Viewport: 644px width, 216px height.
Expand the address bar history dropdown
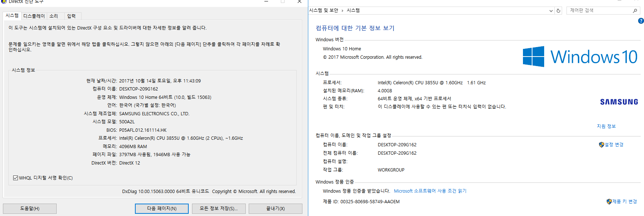(x=551, y=11)
